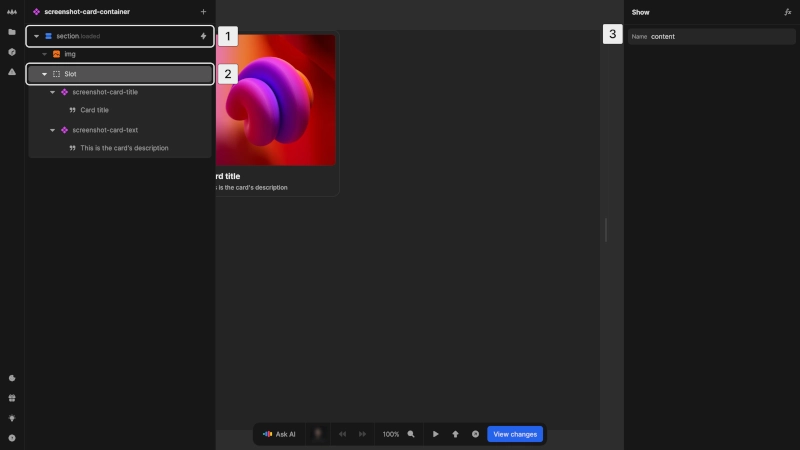Open the issues warning triangle icon
This screenshot has height=450, width=800.
pyautogui.click(x=12, y=72)
